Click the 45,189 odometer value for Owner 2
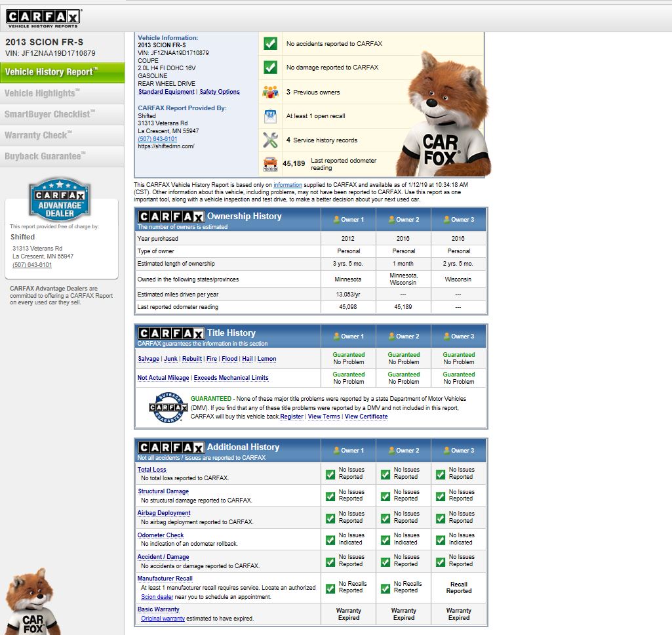The image size is (672, 635). (403, 307)
